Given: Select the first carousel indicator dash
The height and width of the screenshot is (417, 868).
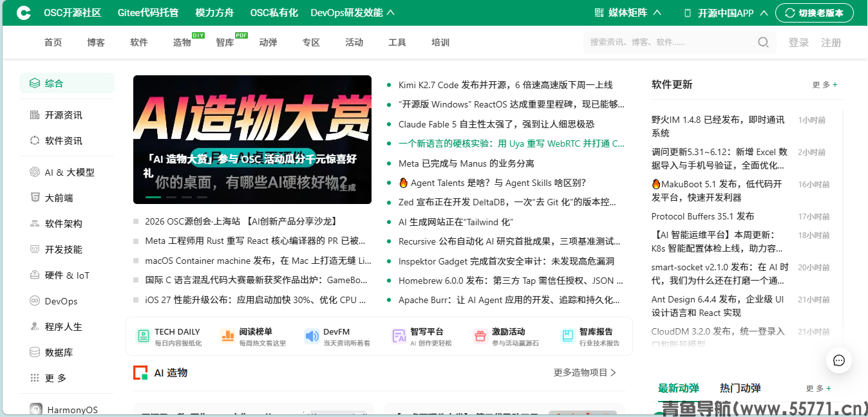Looking at the screenshot, I should (153, 197).
